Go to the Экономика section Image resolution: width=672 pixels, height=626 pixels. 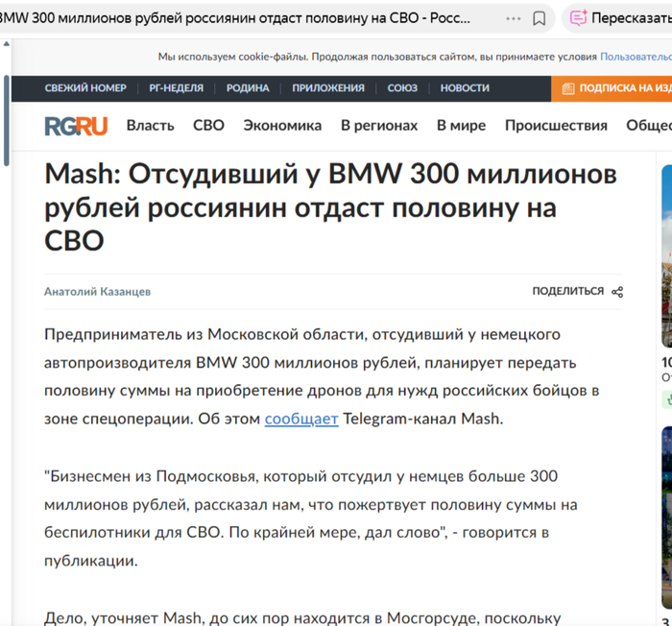coord(282,126)
